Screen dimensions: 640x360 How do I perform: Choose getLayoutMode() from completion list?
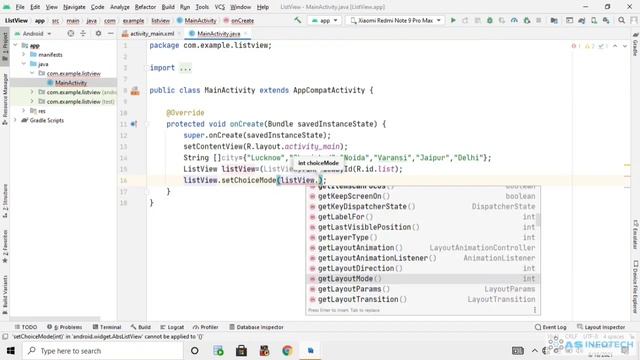[x=423, y=279]
